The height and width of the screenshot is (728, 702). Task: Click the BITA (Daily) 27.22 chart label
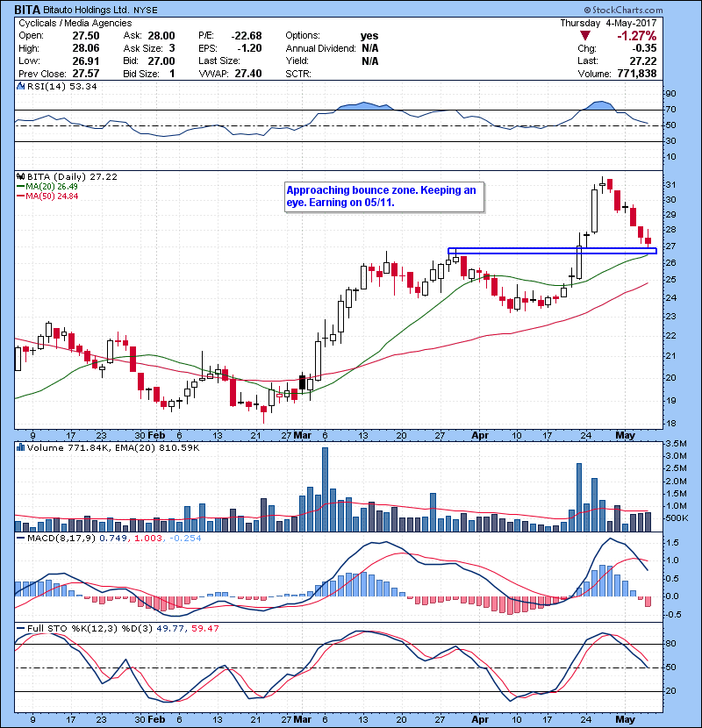pyautogui.click(x=72, y=176)
